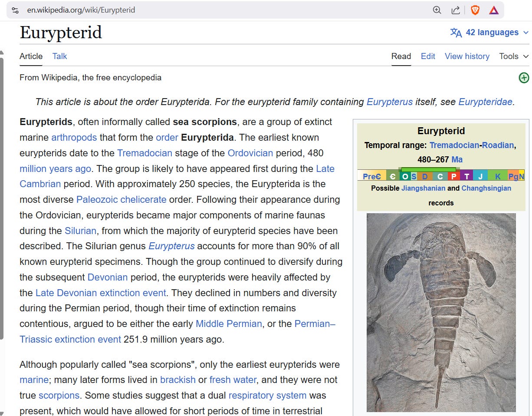This screenshot has height=416, width=532.
Task: Follow the Late Devonian extinction event link
Action: 101,293
